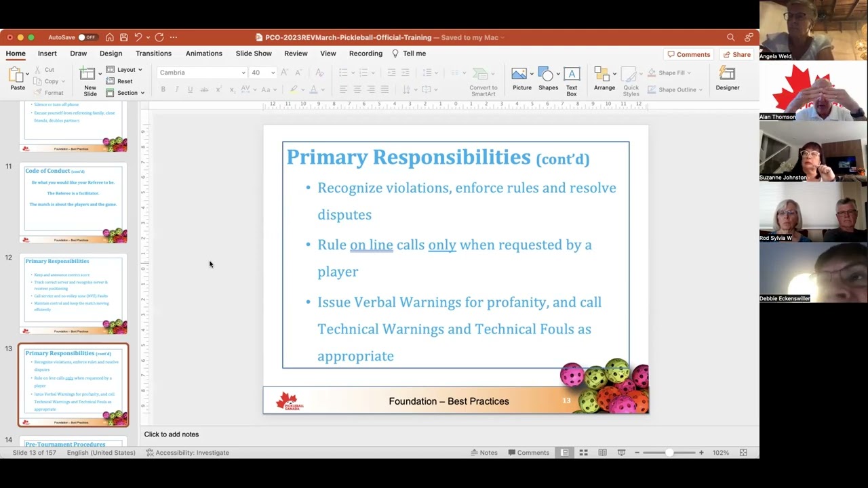This screenshot has height=488, width=868.
Task: Open the Layout dropdown
Action: coord(124,70)
